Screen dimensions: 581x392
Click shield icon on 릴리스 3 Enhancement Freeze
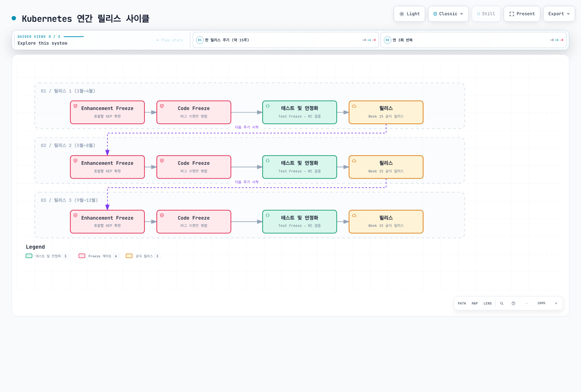76,215
